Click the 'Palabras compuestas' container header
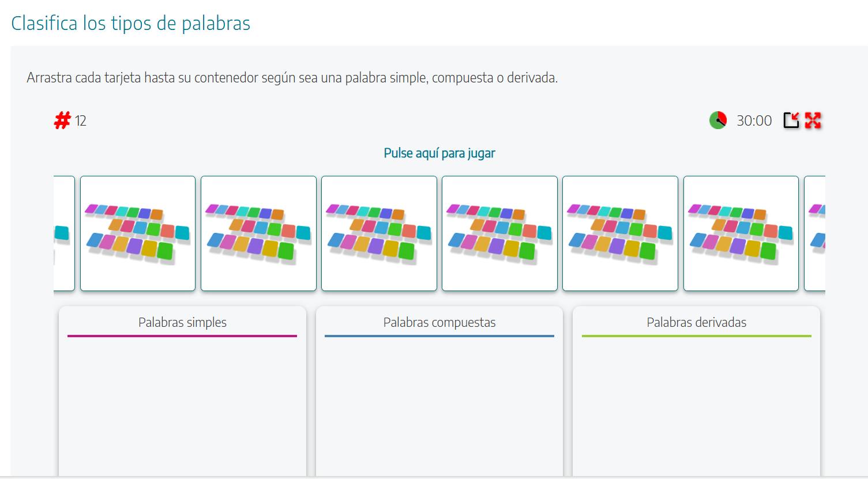 (x=439, y=322)
